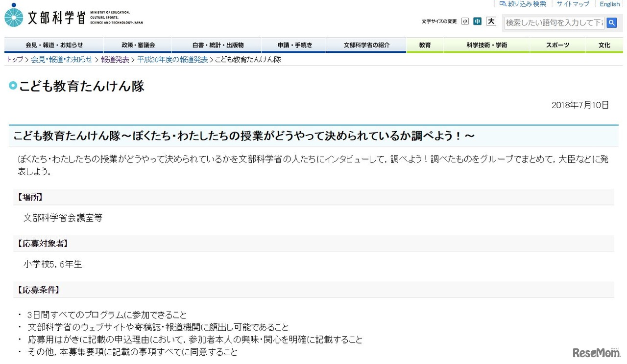Open the サイトマップ page
This screenshot has width=627, height=364.
pos(572,4)
